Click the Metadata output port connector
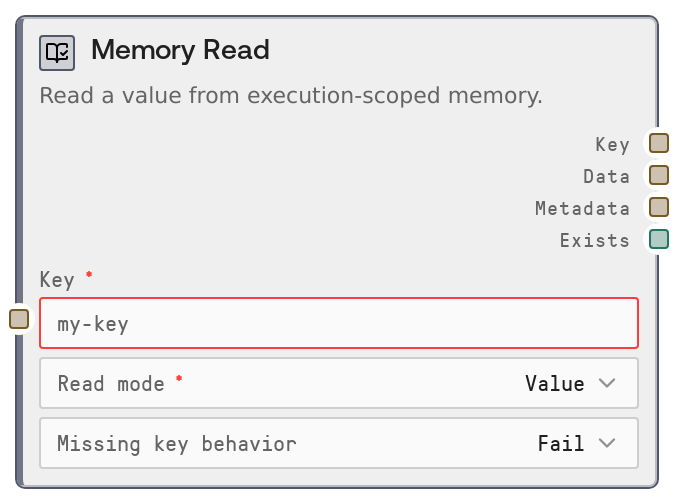674x504 pixels. coord(658,207)
